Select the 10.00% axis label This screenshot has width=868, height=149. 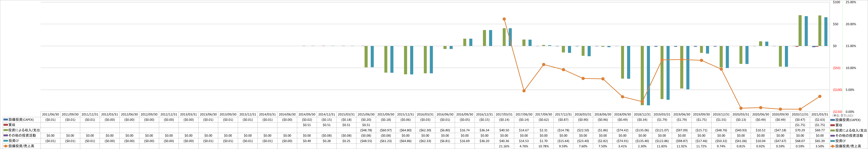pos(851,68)
